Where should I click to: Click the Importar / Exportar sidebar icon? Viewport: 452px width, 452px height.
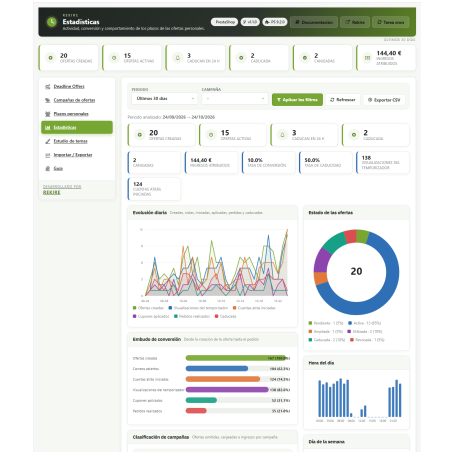48,155
